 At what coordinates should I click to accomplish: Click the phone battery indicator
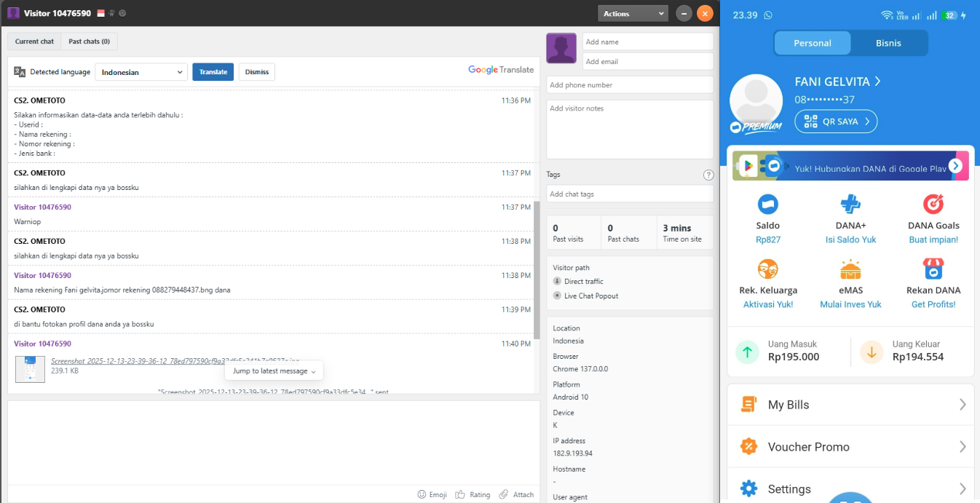pos(949,15)
